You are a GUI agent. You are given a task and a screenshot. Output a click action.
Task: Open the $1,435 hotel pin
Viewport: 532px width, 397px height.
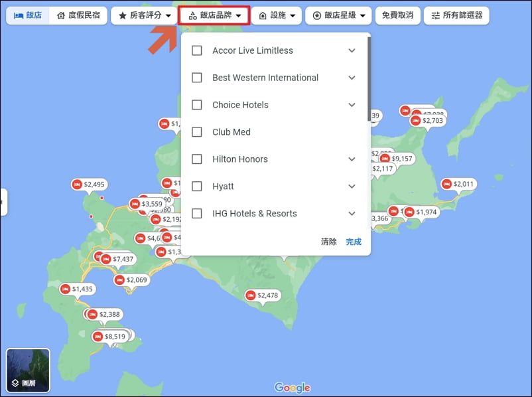click(78, 289)
